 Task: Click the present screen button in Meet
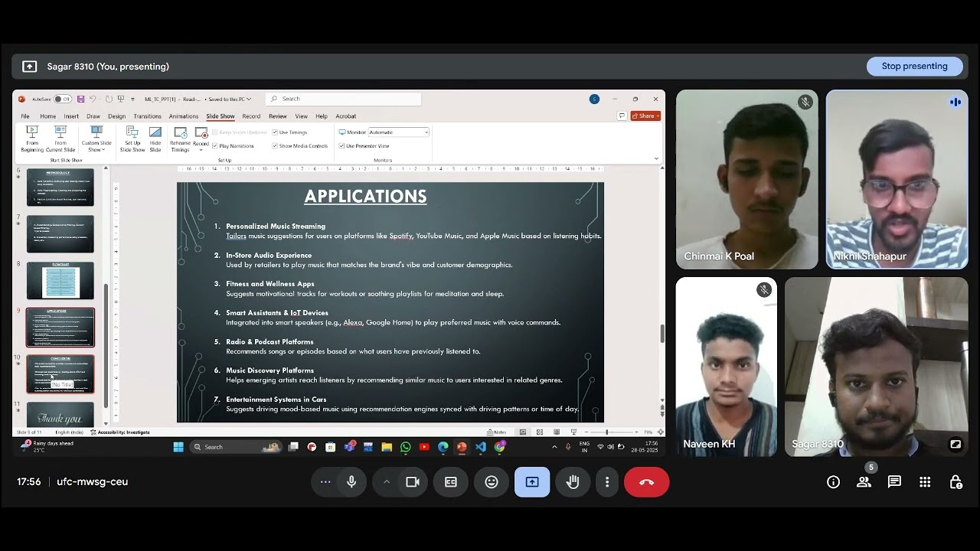pyautogui.click(x=532, y=482)
